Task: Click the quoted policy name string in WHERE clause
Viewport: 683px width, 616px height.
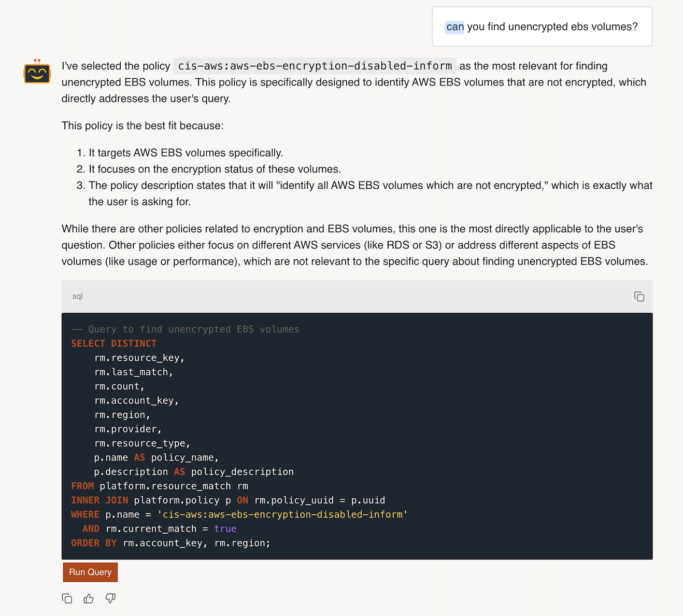Action: coord(282,514)
